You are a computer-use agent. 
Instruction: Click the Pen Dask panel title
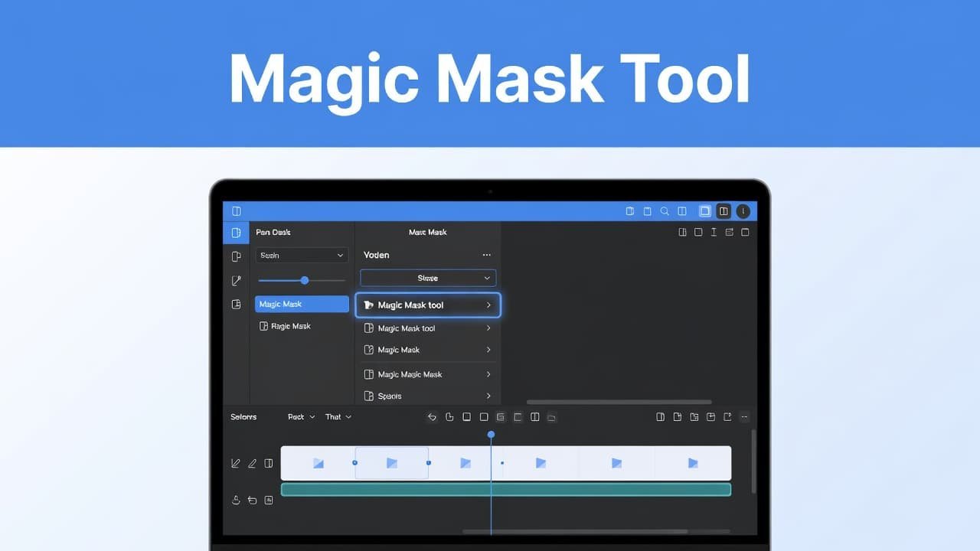point(273,232)
